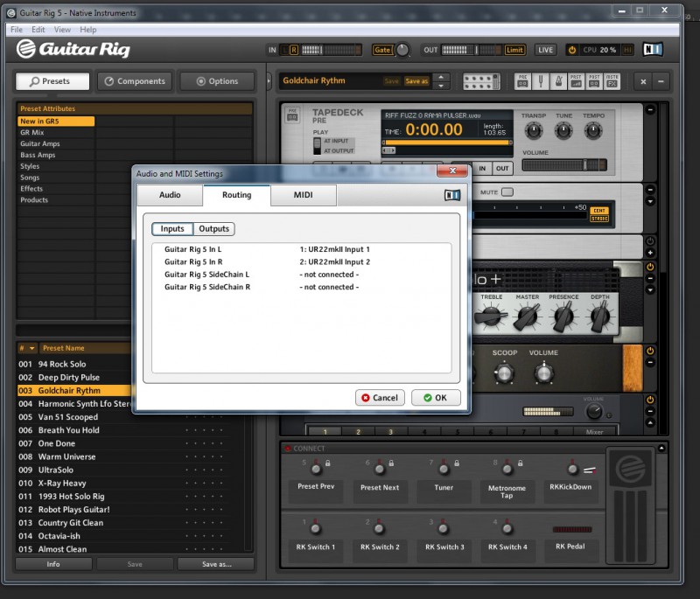Screen dimensions: 700x599
Task: Adjust the Tapedeck volume slider
Action: click(564, 165)
